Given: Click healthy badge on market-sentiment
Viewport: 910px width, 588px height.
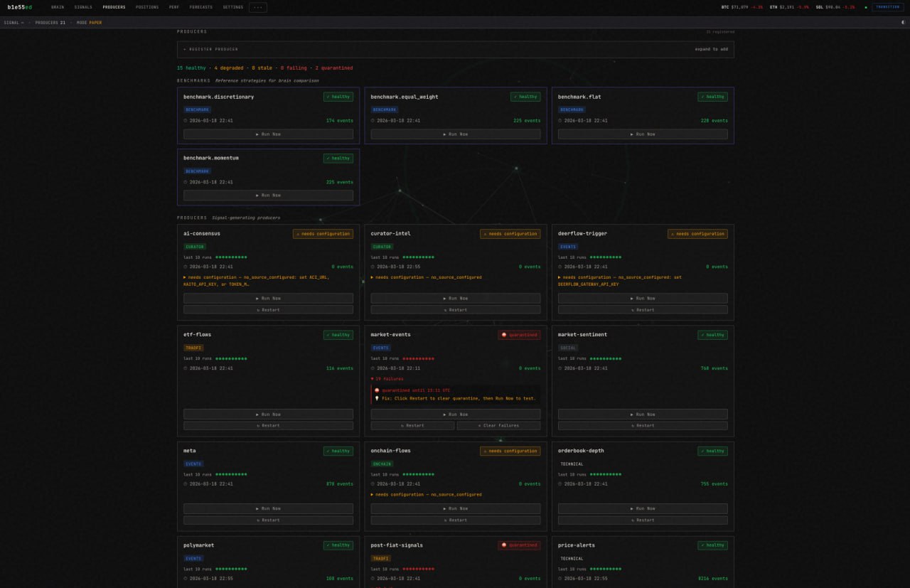Looking at the screenshot, I should [x=712, y=335].
